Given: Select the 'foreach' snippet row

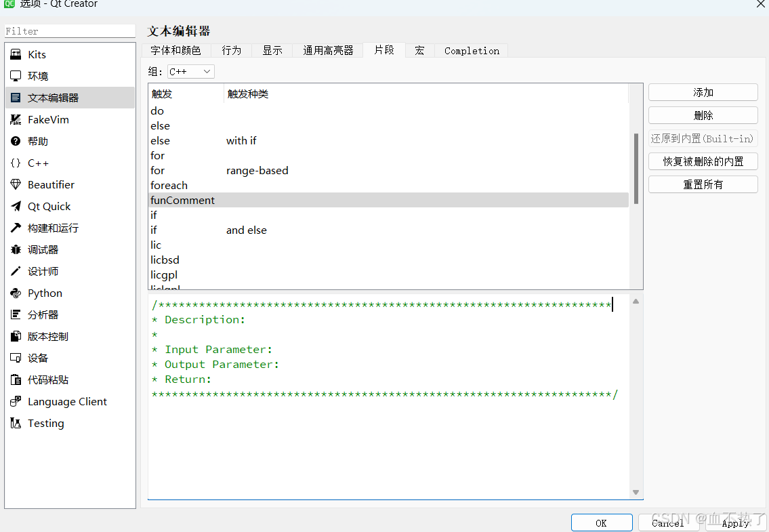Looking at the screenshot, I should (388, 186).
